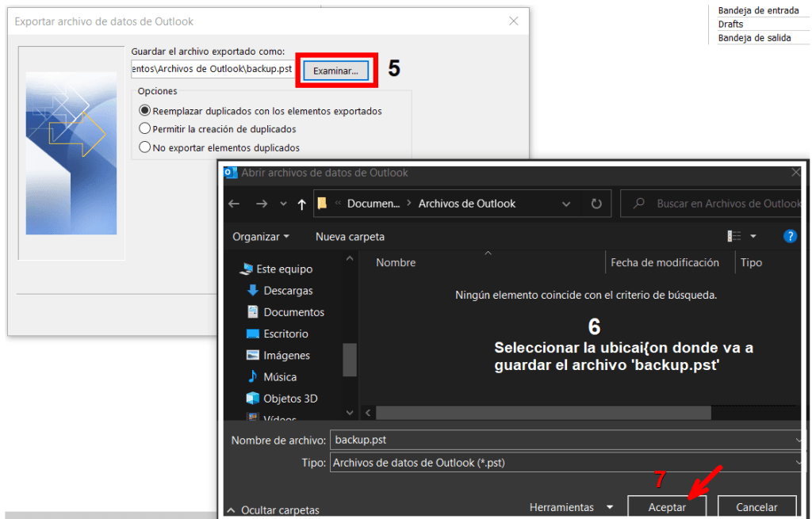Click Archivos de Outlook breadcrumb
Viewport: 812px width, 519px height.
[466, 204]
